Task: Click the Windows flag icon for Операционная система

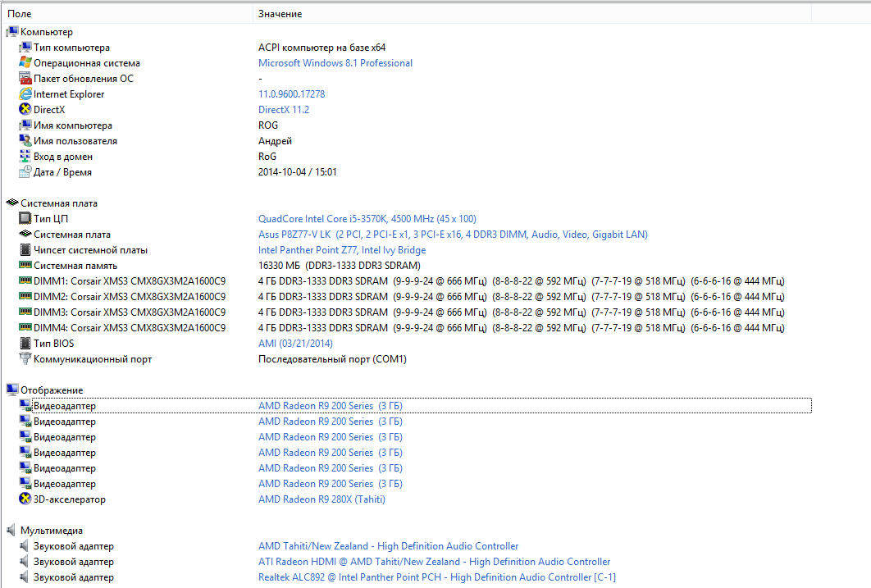Action: click(x=25, y=63)
